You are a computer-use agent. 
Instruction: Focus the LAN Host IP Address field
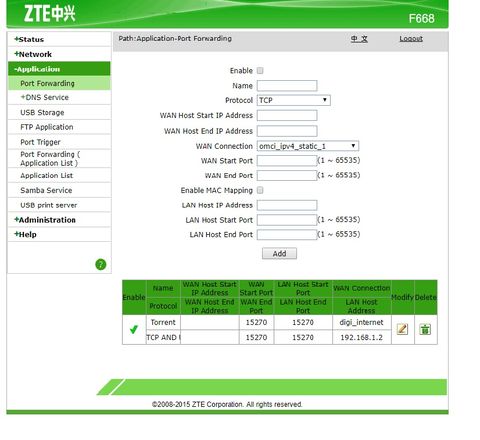point(287,205)
